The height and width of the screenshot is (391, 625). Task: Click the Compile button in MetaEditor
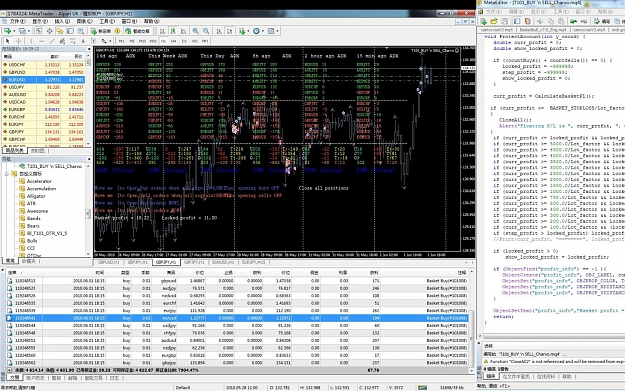coord(602,21)
